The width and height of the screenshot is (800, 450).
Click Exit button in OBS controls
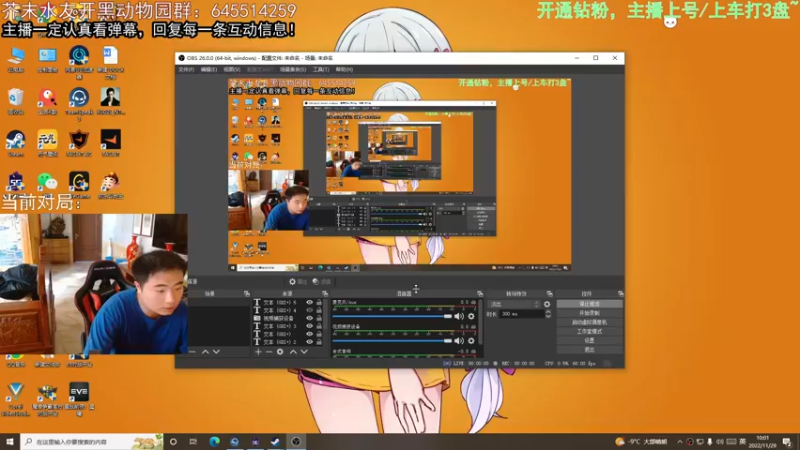click(589, 349)
